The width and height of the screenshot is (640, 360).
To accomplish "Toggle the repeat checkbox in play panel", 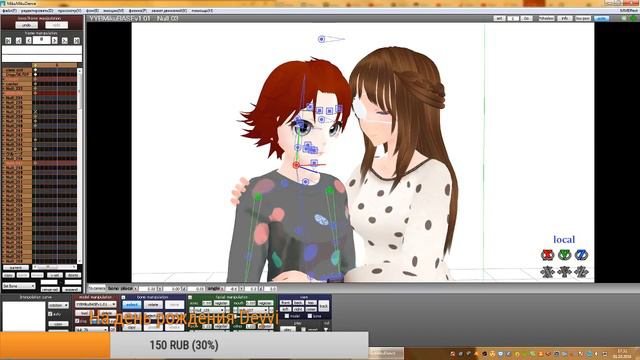I will tap(303, 329).
